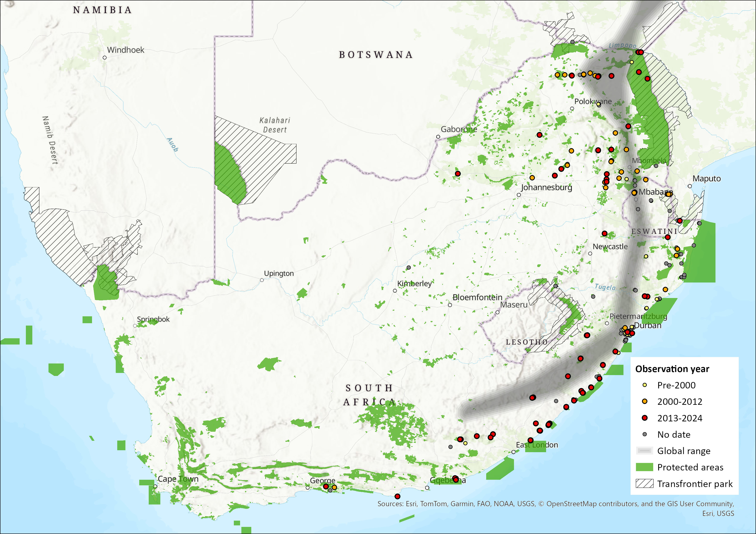Image resolution: width=756 pixels, height=534 pixels.
Task: Click the Kimberley city marker circle
Action: point(395,291)
